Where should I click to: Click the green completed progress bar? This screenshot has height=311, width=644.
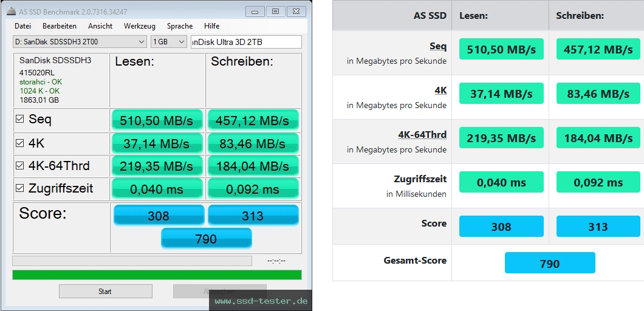[157, 275]
